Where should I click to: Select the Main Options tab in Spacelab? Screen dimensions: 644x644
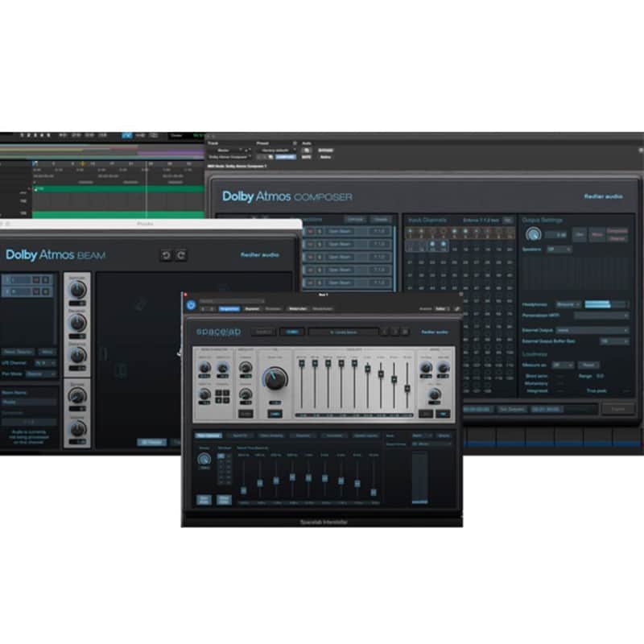click(208, 436)
